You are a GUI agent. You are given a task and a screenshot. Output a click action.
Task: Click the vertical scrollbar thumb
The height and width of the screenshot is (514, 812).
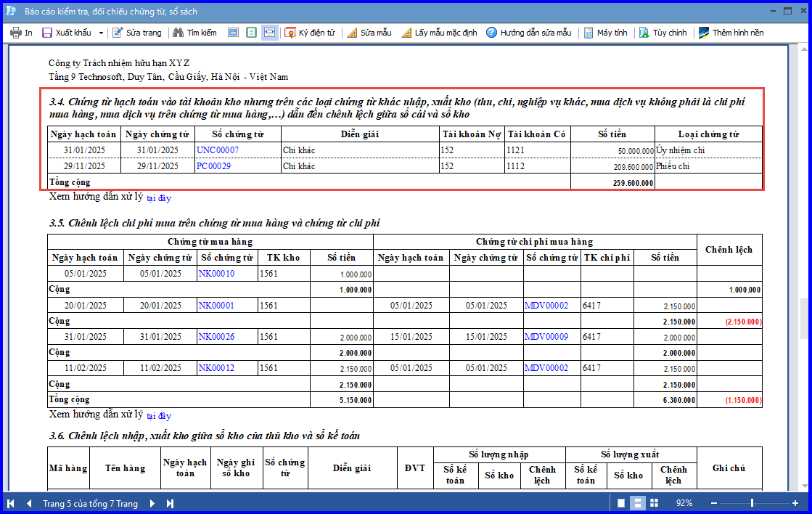(805, 318)
